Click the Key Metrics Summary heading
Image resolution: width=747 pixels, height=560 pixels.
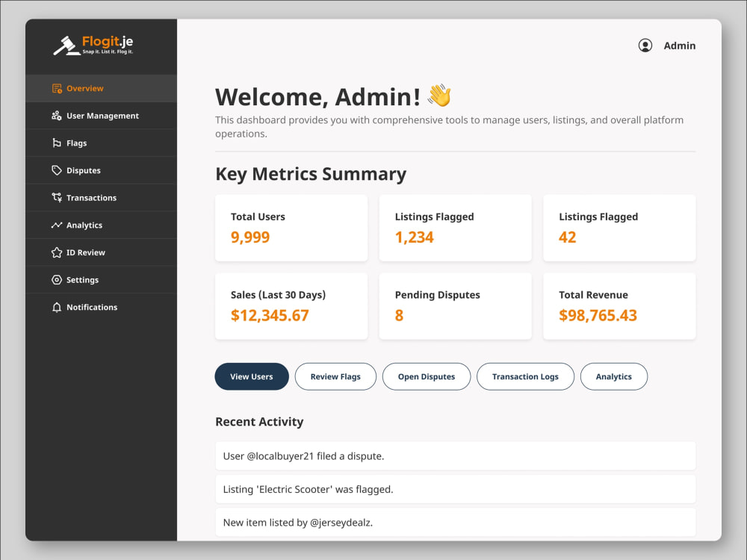311,174
